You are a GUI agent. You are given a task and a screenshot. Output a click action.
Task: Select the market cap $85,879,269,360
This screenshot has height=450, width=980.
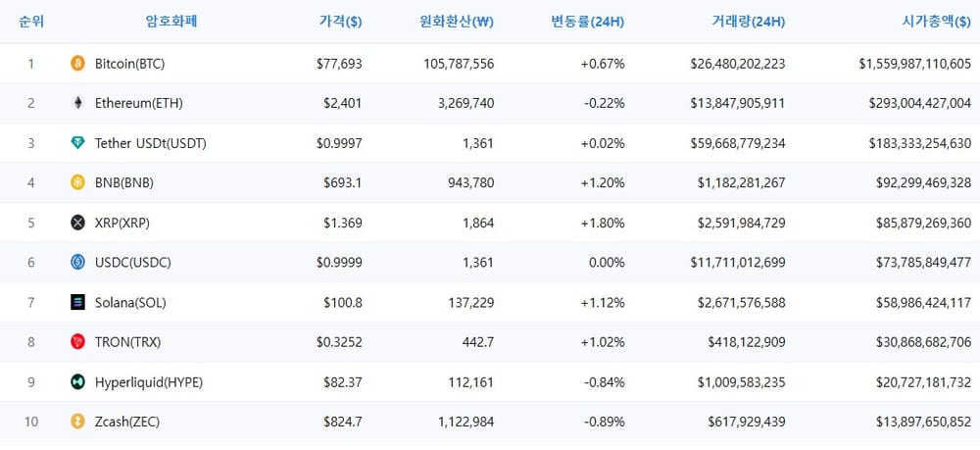(x=923, y=223)
